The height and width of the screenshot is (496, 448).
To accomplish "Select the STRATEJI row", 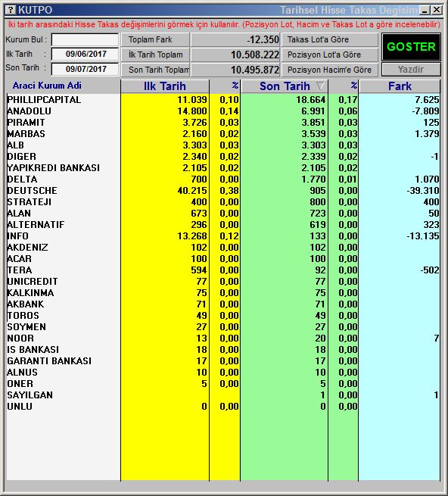I will (x=223, y=202).
